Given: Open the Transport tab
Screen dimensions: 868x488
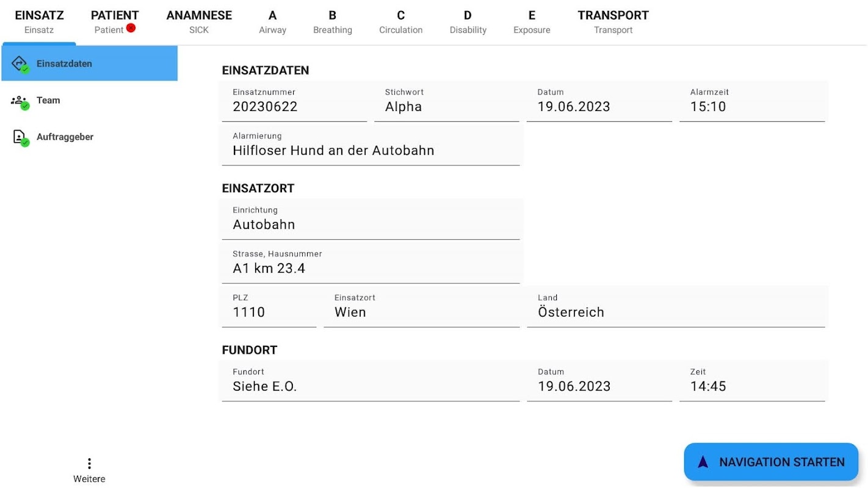Looking at the screenshot, I should coord(613,21).
